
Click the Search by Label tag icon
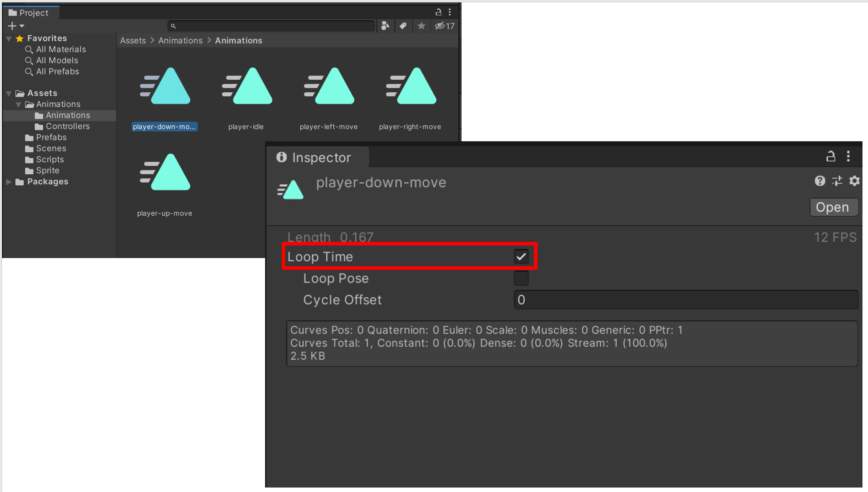[403, 26]
